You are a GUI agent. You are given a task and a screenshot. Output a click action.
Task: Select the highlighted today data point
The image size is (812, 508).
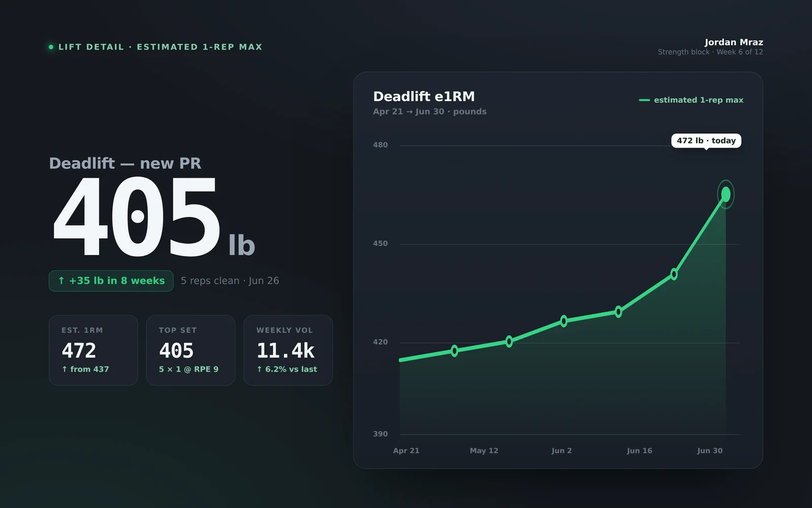pos(726,194)
